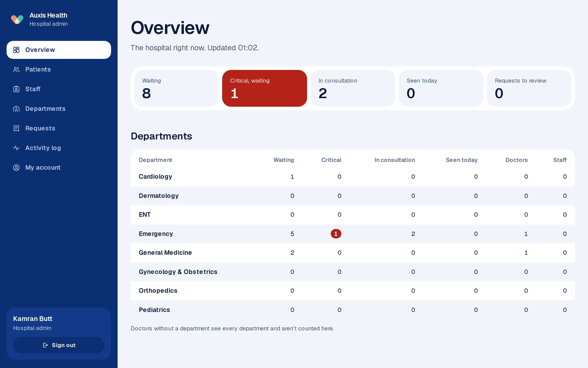Open the Requests page
The height and width of the screenshot is (368, 588).
(x=59, y=128)
